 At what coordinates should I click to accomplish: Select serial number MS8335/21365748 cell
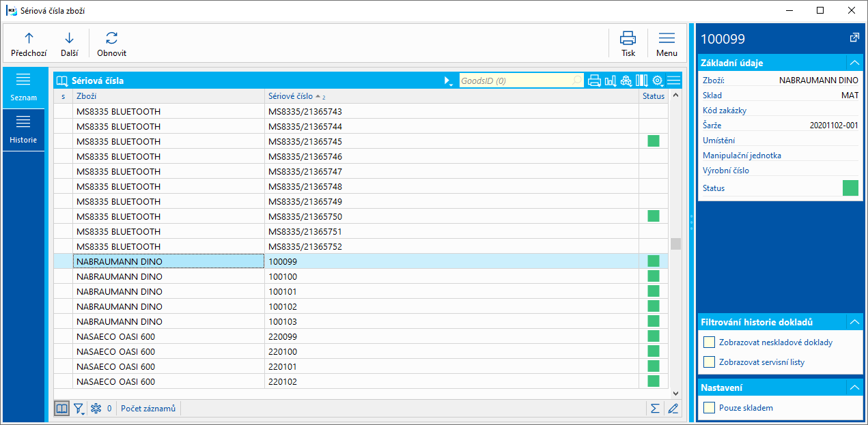(x=451, y=186)
